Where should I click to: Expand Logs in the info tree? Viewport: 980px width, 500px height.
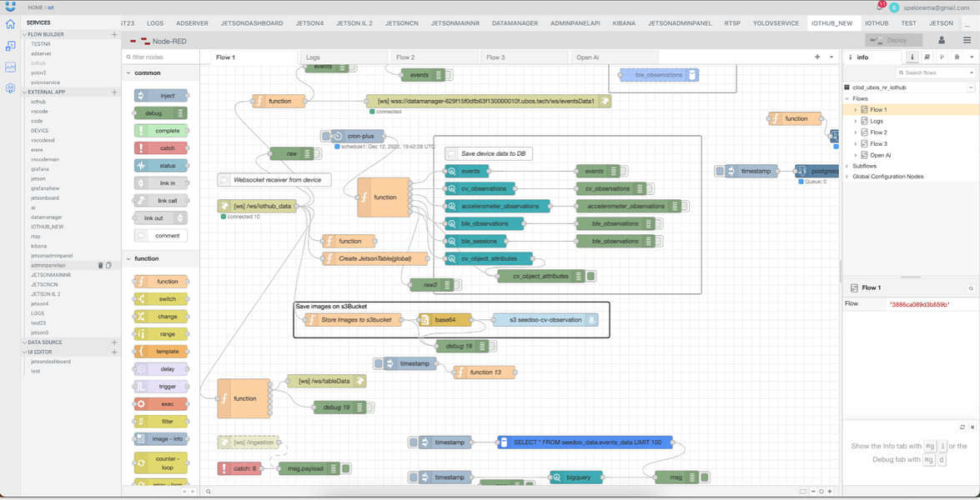pos(856,121)
